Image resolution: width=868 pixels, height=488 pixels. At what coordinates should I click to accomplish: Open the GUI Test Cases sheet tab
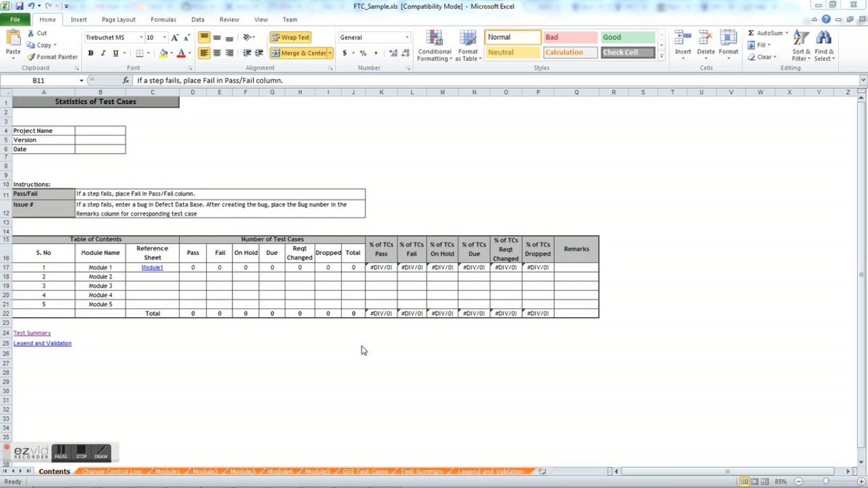[x=365, y=471]
